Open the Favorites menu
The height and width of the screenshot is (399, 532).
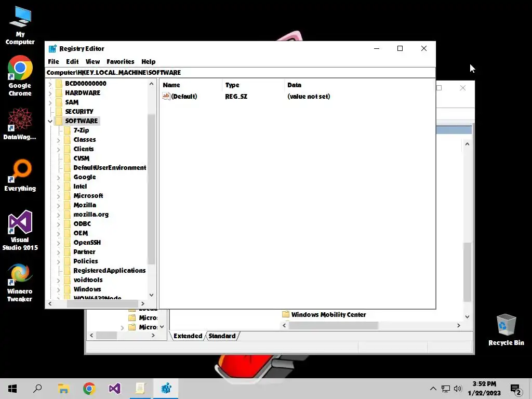121,61
